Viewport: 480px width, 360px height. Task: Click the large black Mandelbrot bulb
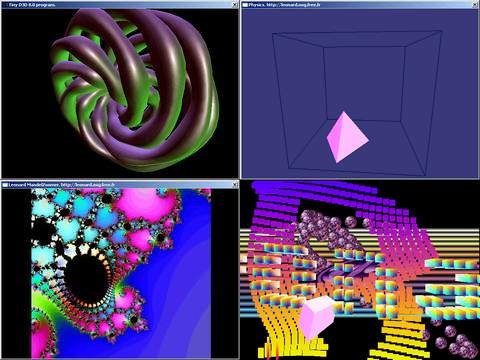coord(86,277)
